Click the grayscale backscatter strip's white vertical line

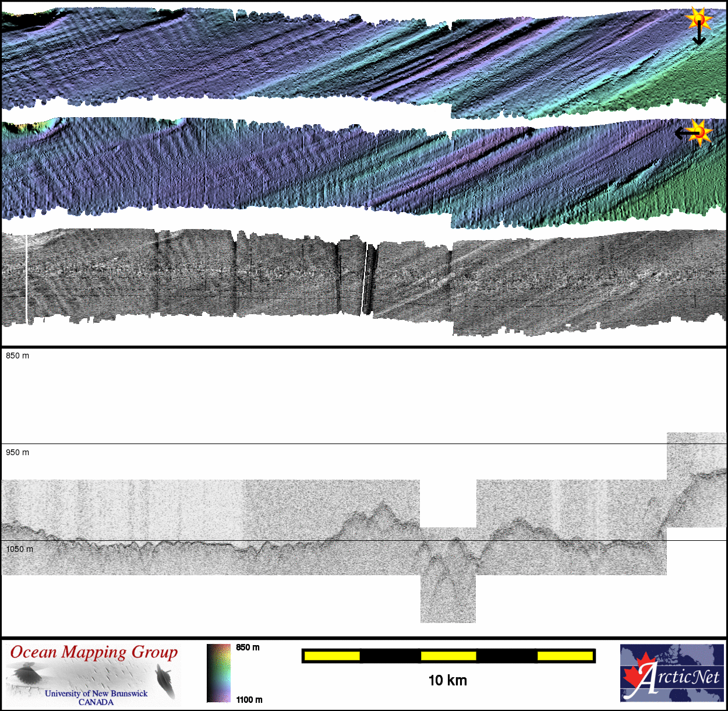click(26, 279)
